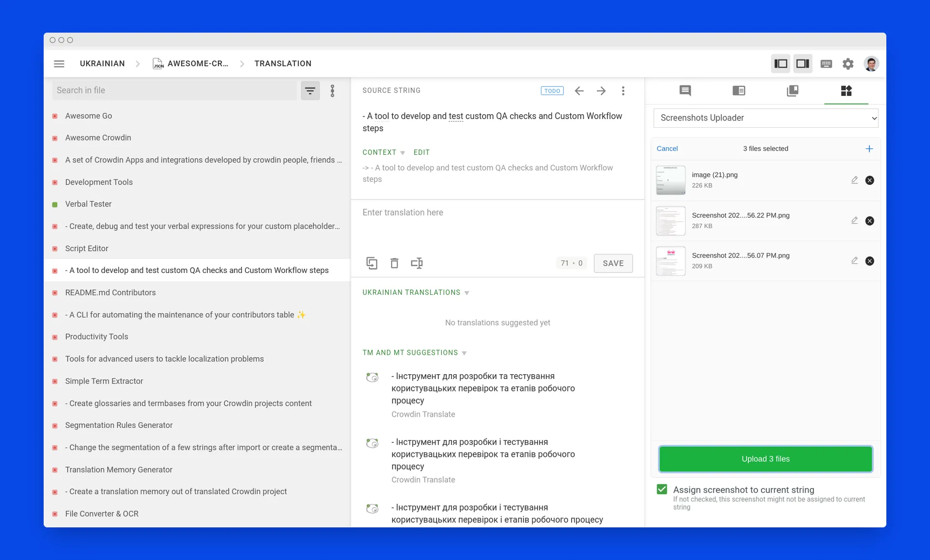Click the Search in file field

pyautogui.click(x=174, y=91)
